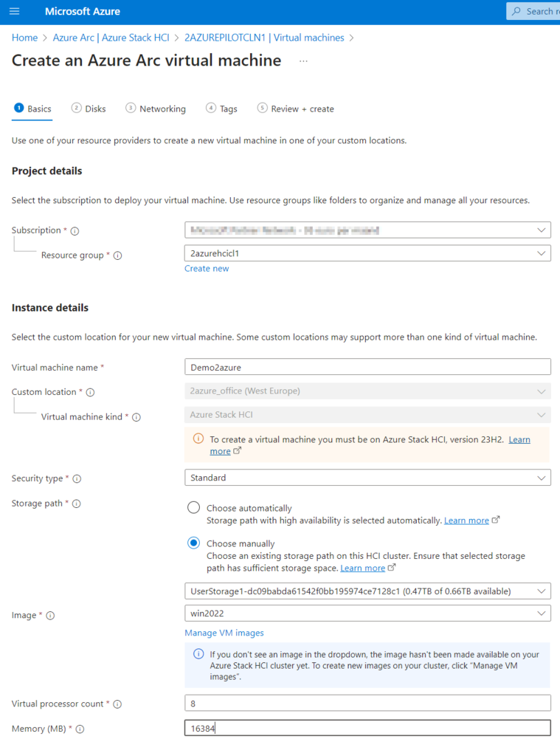Show info tooltip for Security type
560x756 pixels.
77,478
